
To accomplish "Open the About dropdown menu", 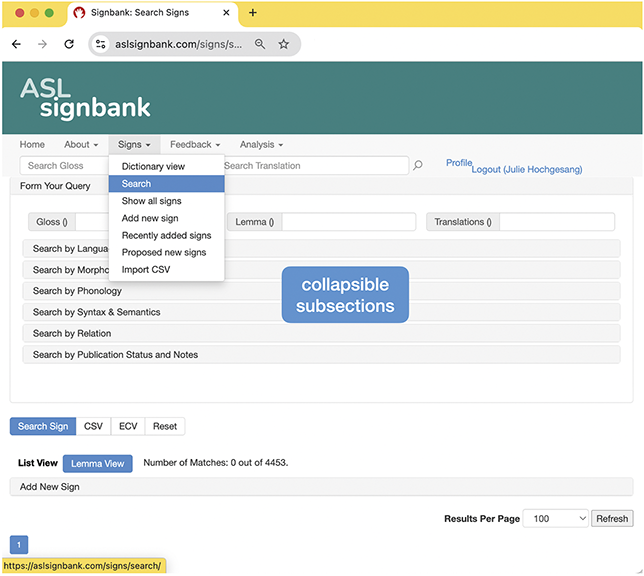I will point(81,145).
